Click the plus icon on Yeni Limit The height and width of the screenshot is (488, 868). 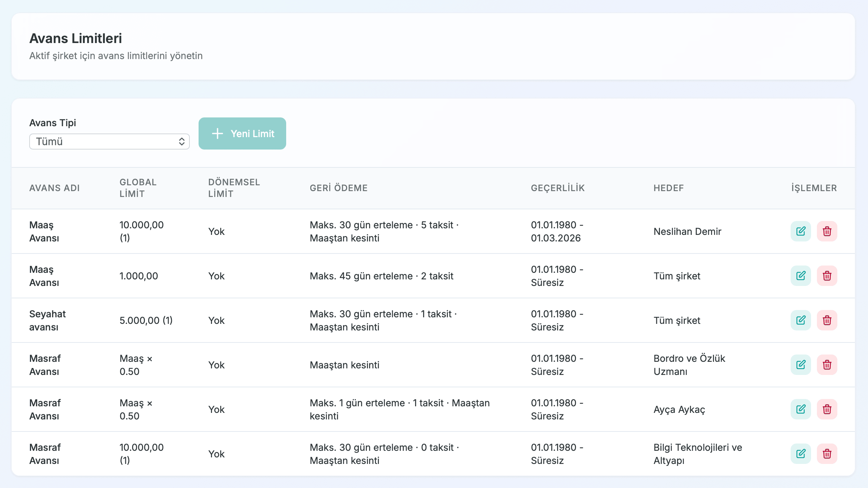[218, 133]
